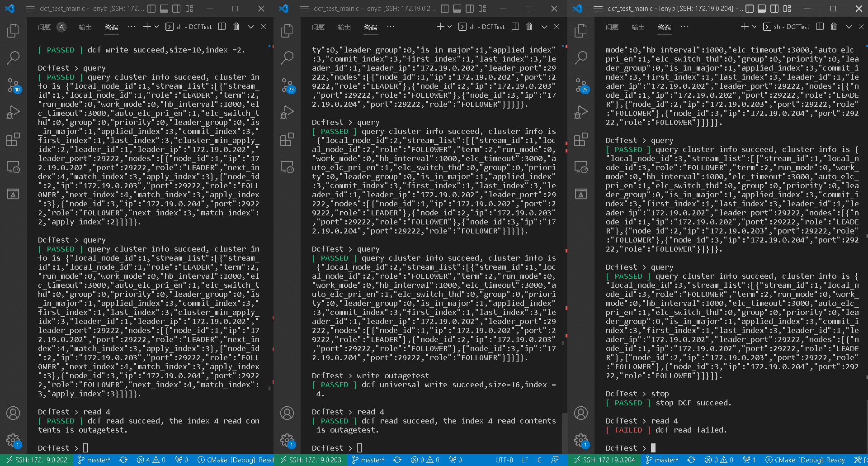Click terminal scrollbar in middle window
Screen dimensions: 868x466
pos(564,433)
